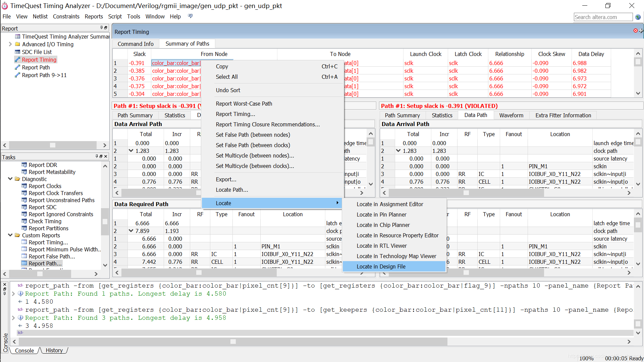The width and height of the screenshot is (644, 362).
Task: Click the feedback icon beside Help menu
Action: coord(190,16)
